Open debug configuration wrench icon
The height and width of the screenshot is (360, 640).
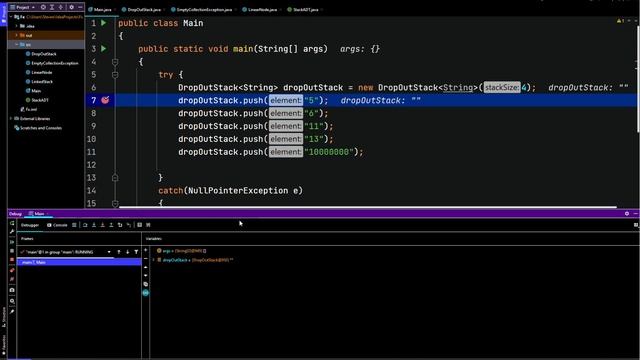pos(12,232)
